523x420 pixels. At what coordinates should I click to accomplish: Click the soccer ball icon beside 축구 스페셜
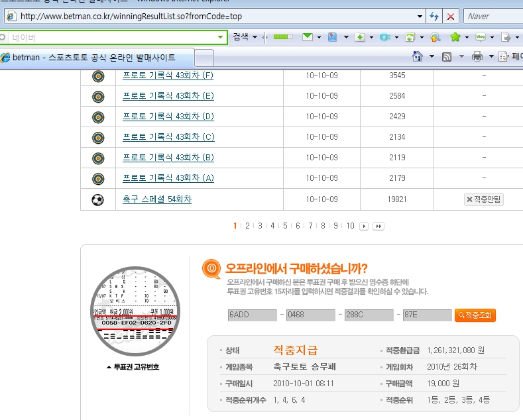(98, 199)
